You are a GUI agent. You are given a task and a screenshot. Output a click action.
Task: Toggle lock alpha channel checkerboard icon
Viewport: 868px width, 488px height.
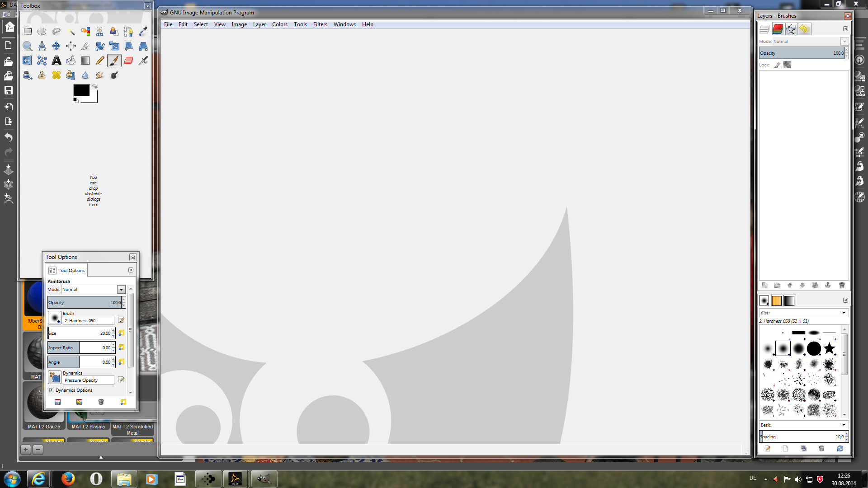pos(787,65)
